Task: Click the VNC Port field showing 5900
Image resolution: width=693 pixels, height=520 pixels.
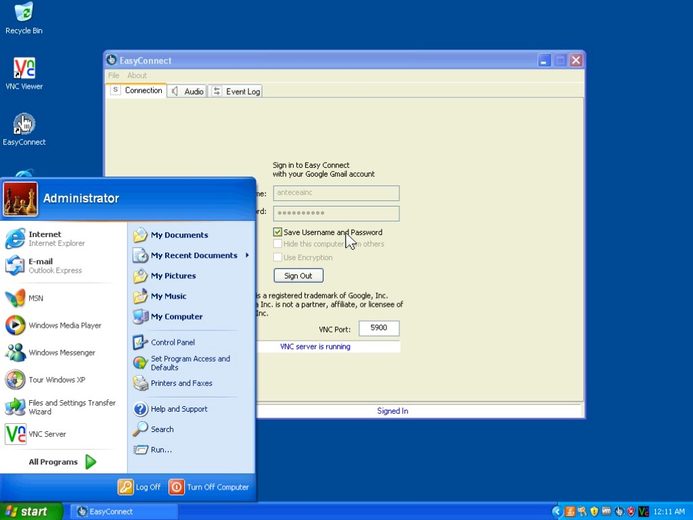Action: coord(379,328)
